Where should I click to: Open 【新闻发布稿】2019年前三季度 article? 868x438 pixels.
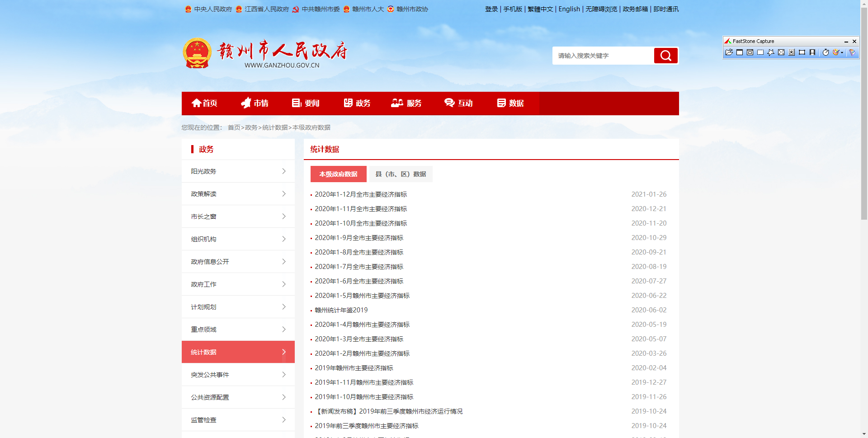pyautogui.click(x=389, y=411)
